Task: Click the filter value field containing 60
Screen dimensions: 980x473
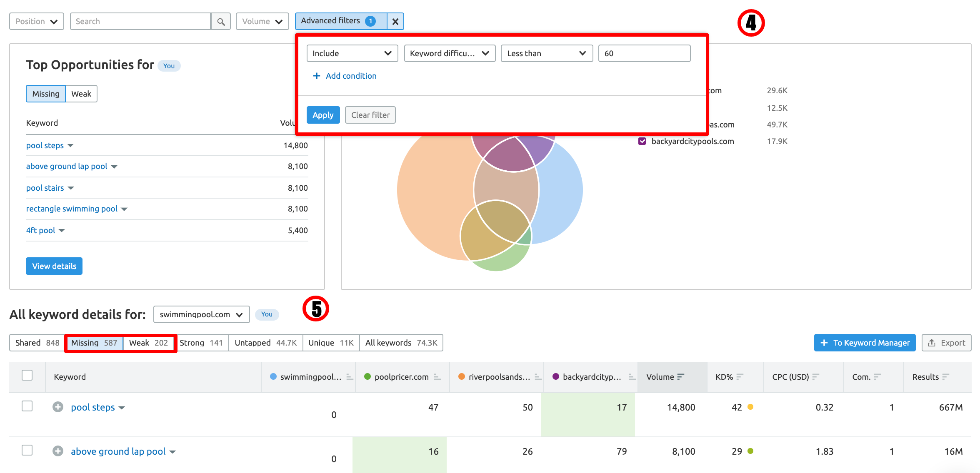Action: (x=644, y=53)
